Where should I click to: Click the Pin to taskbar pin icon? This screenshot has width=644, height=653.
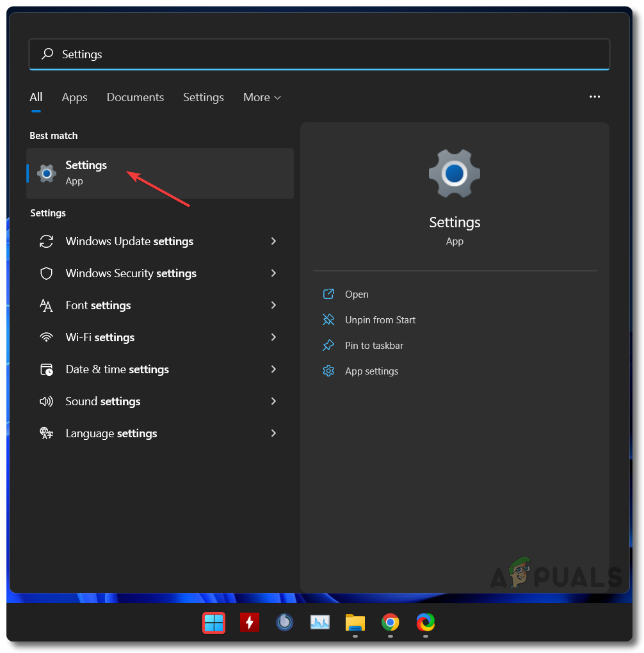click(328, 345)
